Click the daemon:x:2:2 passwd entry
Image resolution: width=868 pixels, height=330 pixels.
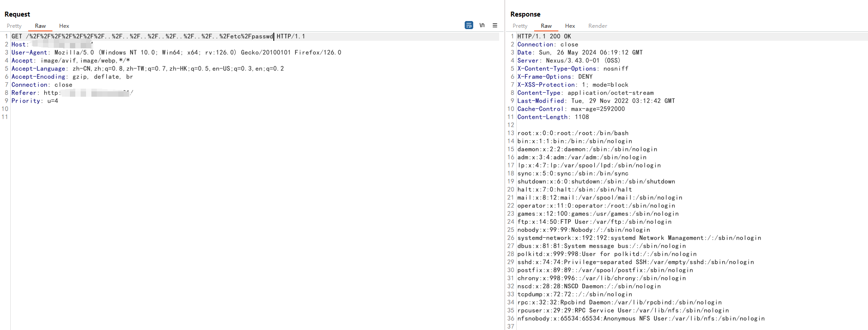pyautogui.click(x=587, y=149)
